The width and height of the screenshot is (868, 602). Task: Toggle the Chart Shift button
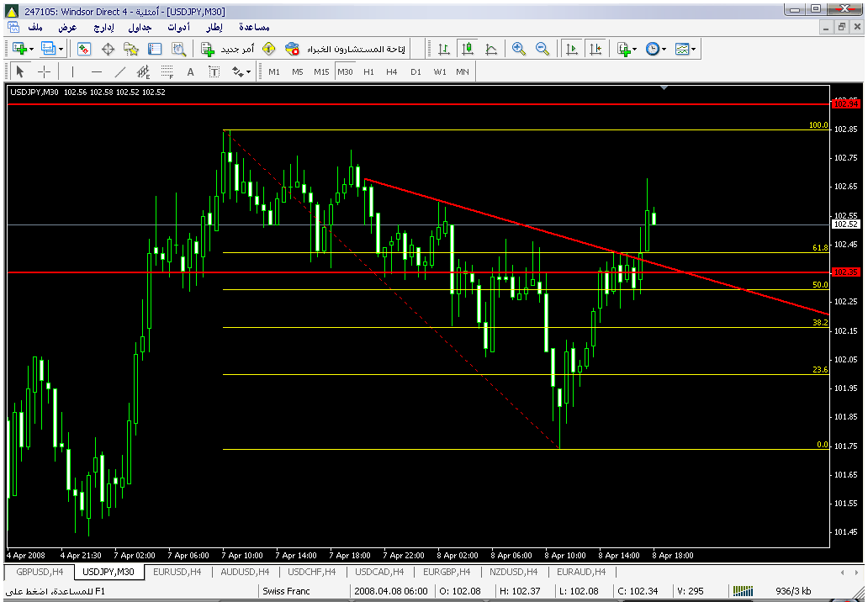click(x=595, y=50)
